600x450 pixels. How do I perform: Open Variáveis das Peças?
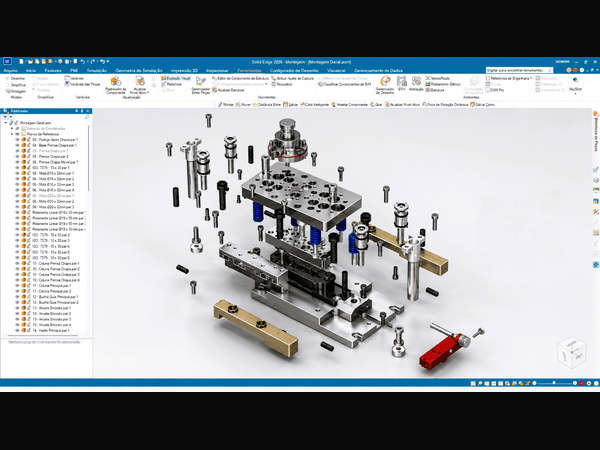point(82,84)
